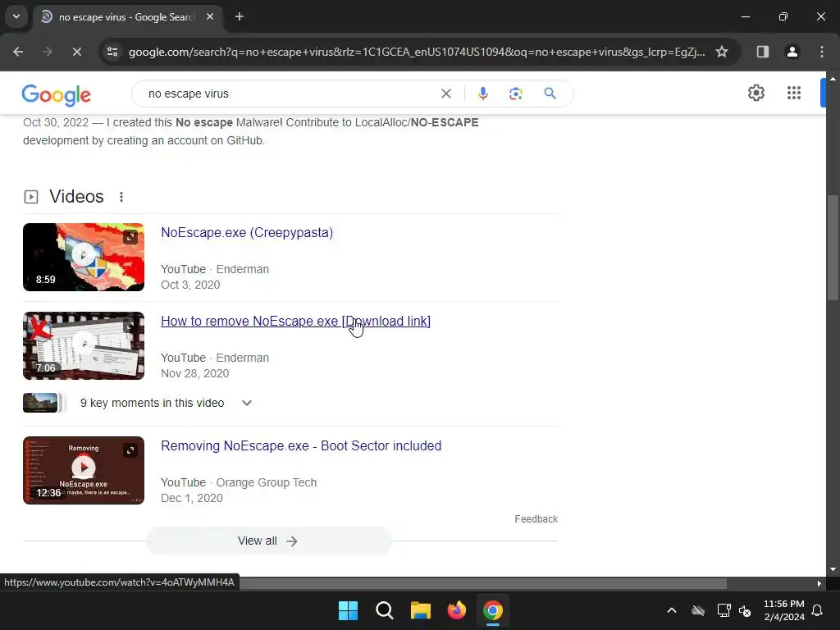The height and width of the screenshot is (630, 840).
Task: Click the address bar URL
Action: point(417,52)
